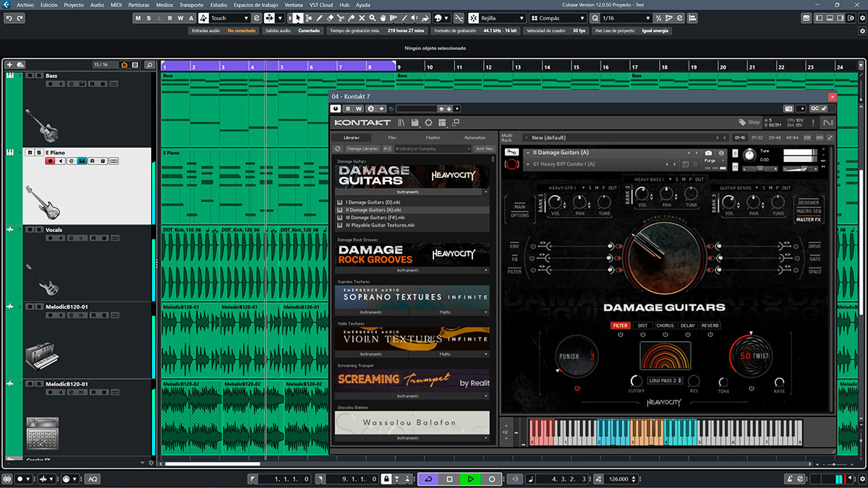Click the Manage Libraries button
868x488 pixels.
[362, 148]
